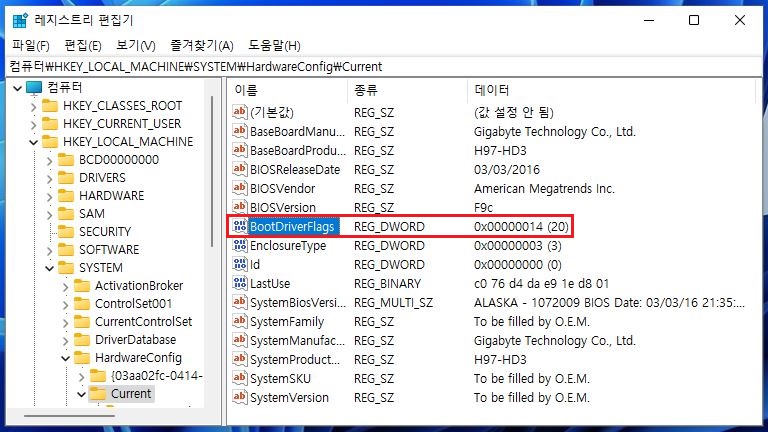Click the EnclosureType DWORD binary icon
The width and height of the screenshot is (768, 432).
240,245
